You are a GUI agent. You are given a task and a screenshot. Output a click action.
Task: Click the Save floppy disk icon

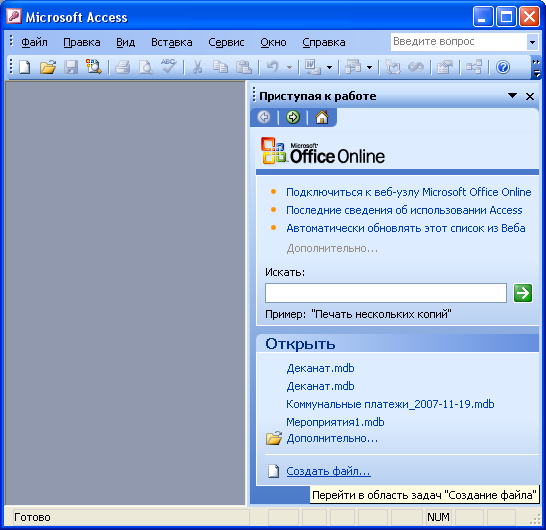pyautogui.click(x=71, y=67)
